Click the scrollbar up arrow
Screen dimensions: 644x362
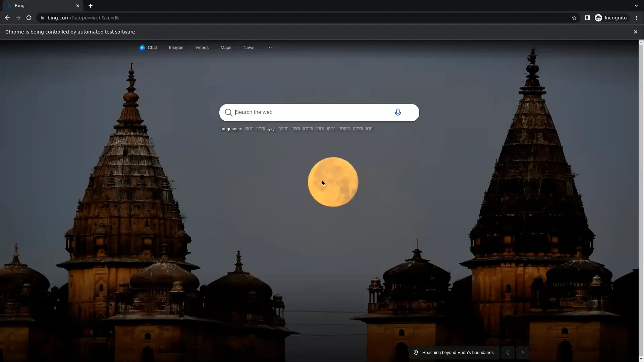[641, 42]
